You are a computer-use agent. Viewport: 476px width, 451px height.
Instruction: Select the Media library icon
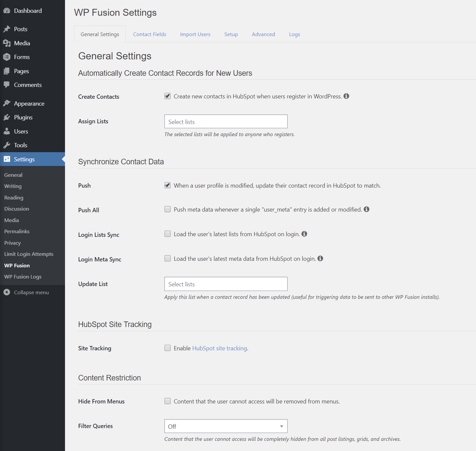pyautogui.click(x=7, y=43)
